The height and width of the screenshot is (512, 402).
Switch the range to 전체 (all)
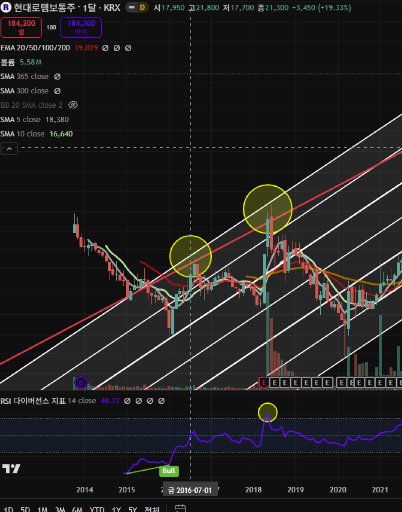(152, 509)
